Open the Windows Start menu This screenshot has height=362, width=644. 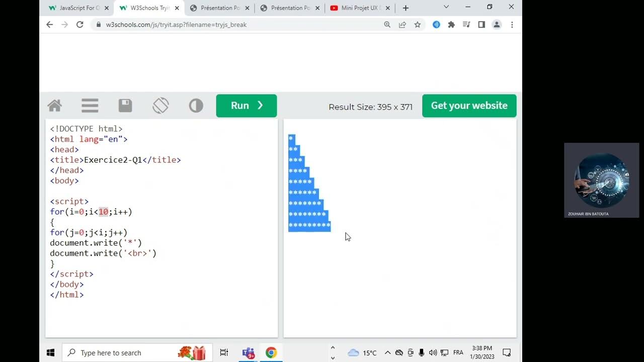[50, 352]
